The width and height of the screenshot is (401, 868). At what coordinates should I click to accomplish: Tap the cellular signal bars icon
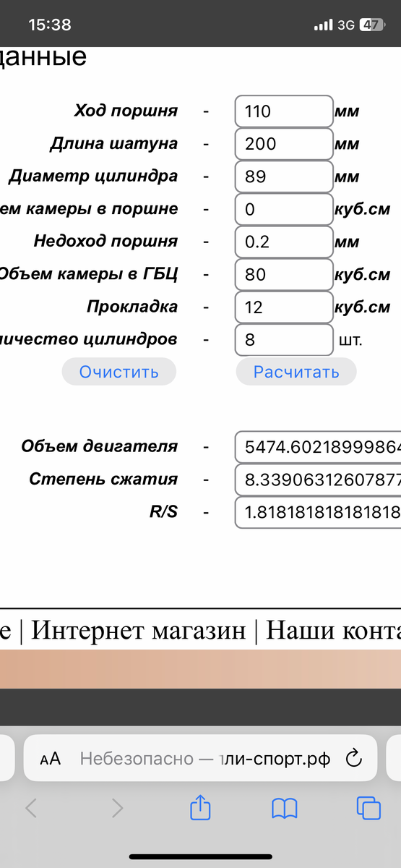click(323, 25)
